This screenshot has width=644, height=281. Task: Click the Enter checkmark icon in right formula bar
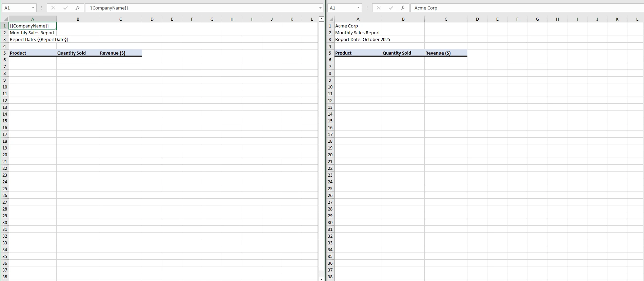pyautogui.click(x=391, y=8)
